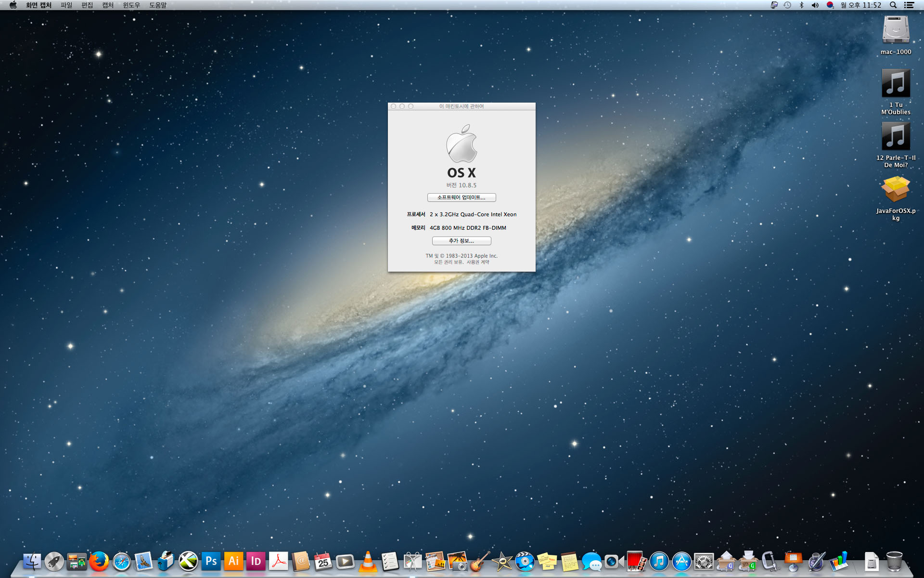Viewport: 924px width, 578px height.
Task: Open Adobe InDesign dock icon
Action: (256, 561)
